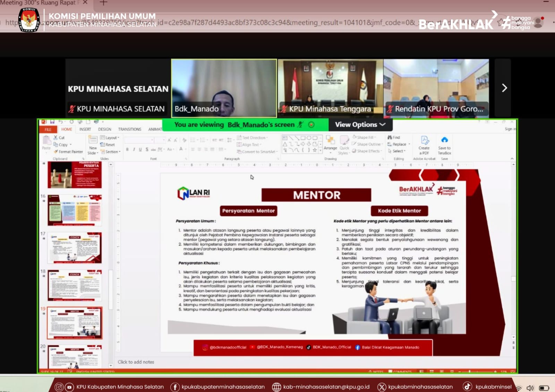This screenshot has width=555, height=392.
Task: Click the New Slide icon
Action: click(x=93, y=140)
